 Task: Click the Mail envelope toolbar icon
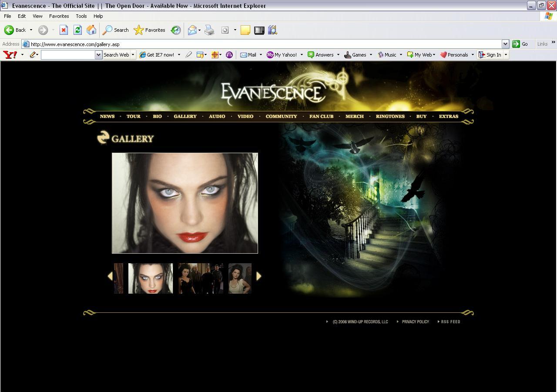point(192,30)
